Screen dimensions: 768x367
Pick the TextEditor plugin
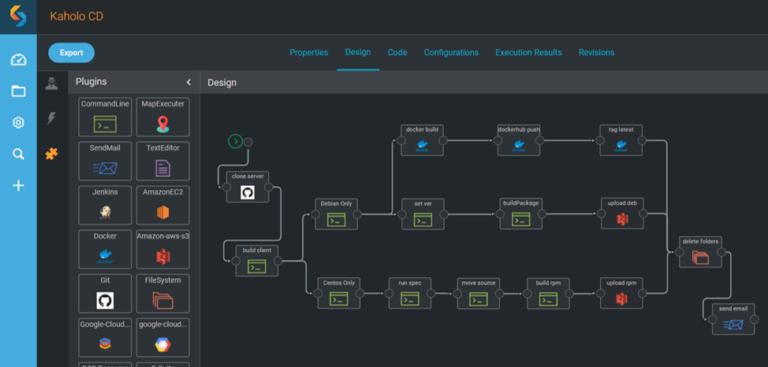tap(163, 161)
